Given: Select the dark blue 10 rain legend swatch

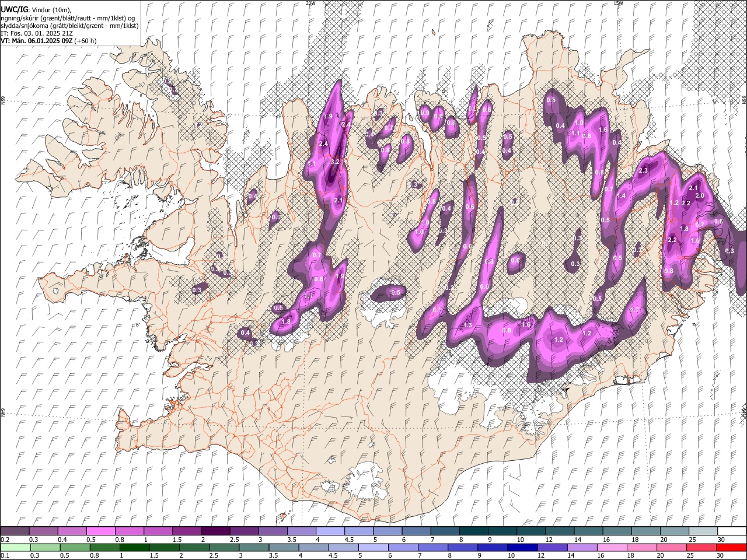Looking at the screenshot, I should tap(521, 547).
